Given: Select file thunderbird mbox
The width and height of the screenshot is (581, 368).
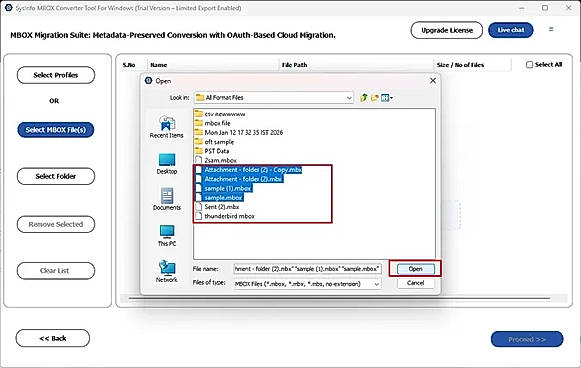Looking at the screenshot, I should [x=225, y=216].
